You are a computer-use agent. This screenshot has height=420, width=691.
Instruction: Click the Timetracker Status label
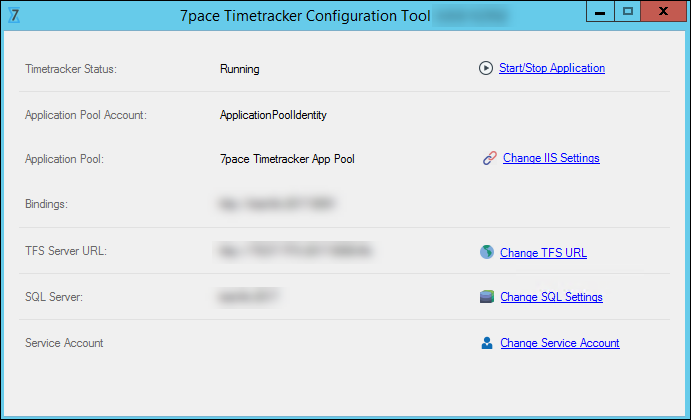coord(71,69)
